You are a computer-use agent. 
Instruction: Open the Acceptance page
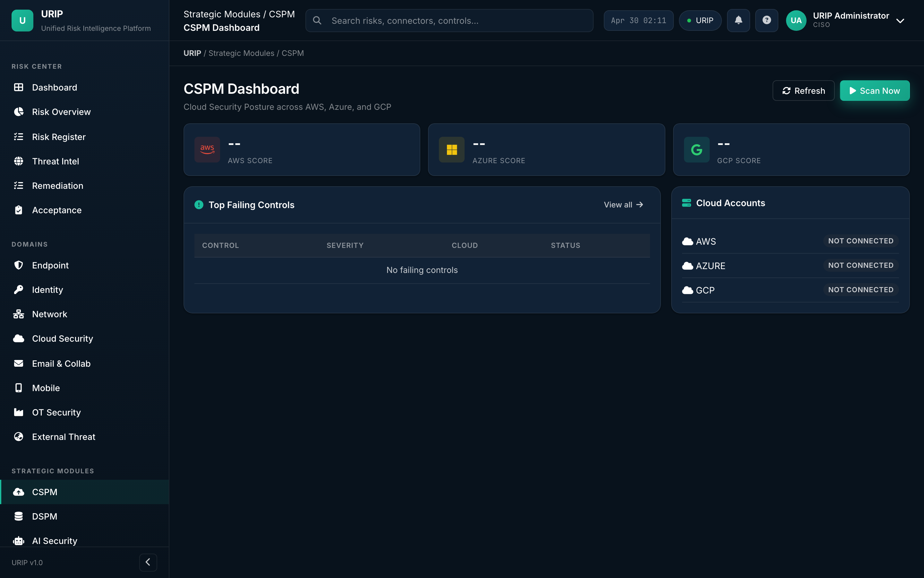click(84, 210)
